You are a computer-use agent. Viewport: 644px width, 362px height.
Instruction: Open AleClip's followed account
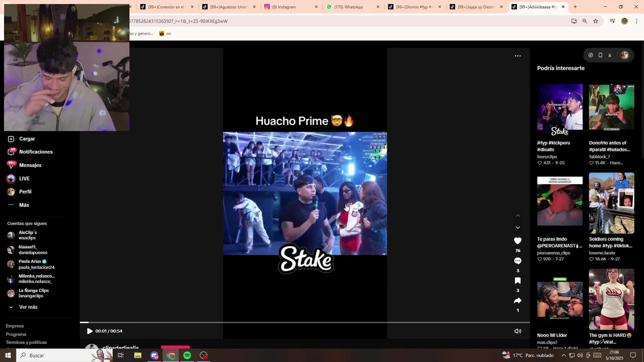click(23, 235)
